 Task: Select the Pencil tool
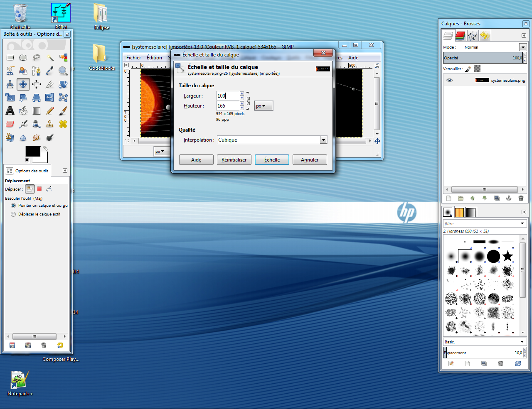click(x=50, y=111)
